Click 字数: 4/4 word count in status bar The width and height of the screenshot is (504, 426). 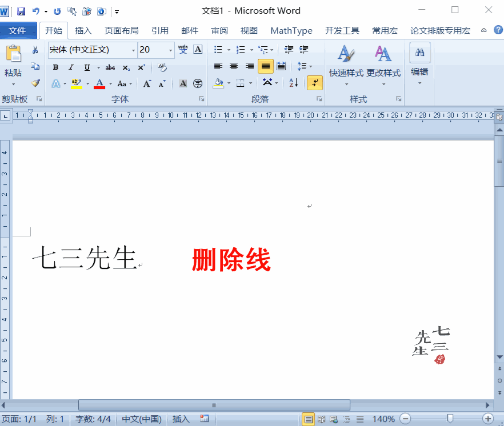pyautogui.click(x=93, y=419)
